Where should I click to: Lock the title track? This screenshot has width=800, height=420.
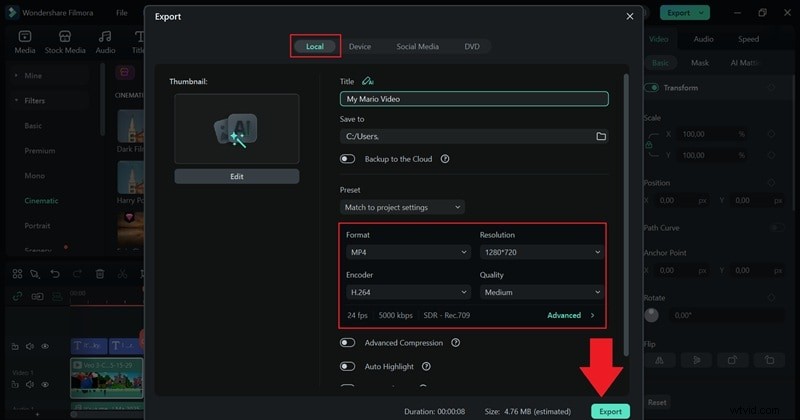pyautogui.click(x=15, y=347)
